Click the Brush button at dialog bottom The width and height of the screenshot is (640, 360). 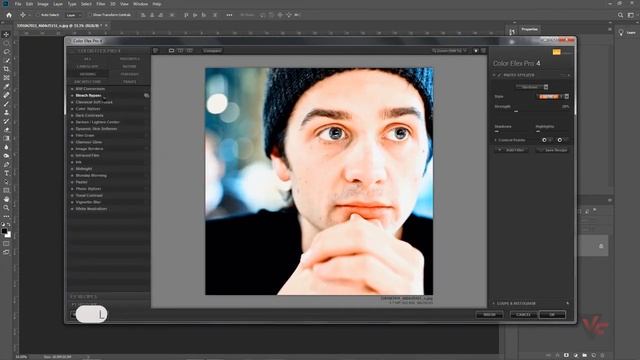click(489, 315)
